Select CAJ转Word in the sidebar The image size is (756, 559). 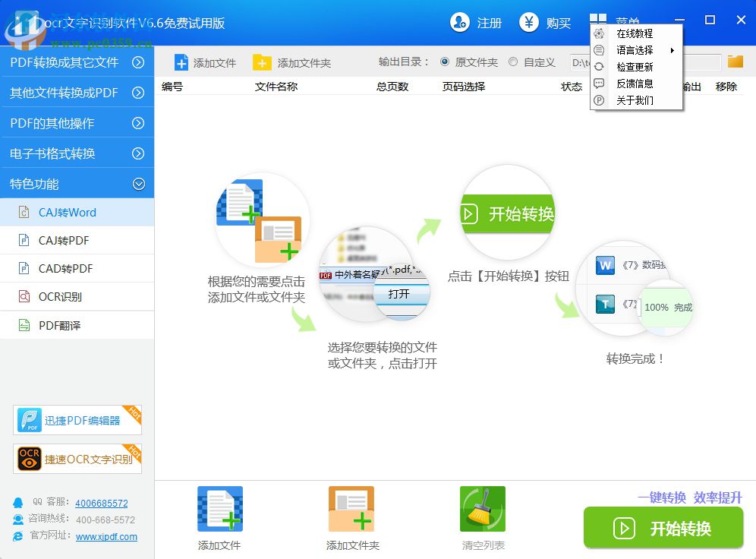click(x=77, y=212)
